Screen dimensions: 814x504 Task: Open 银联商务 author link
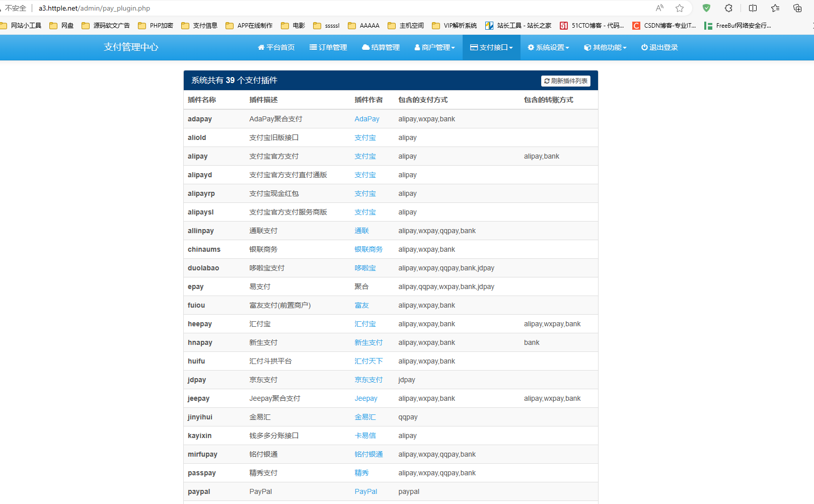[368, 250]
